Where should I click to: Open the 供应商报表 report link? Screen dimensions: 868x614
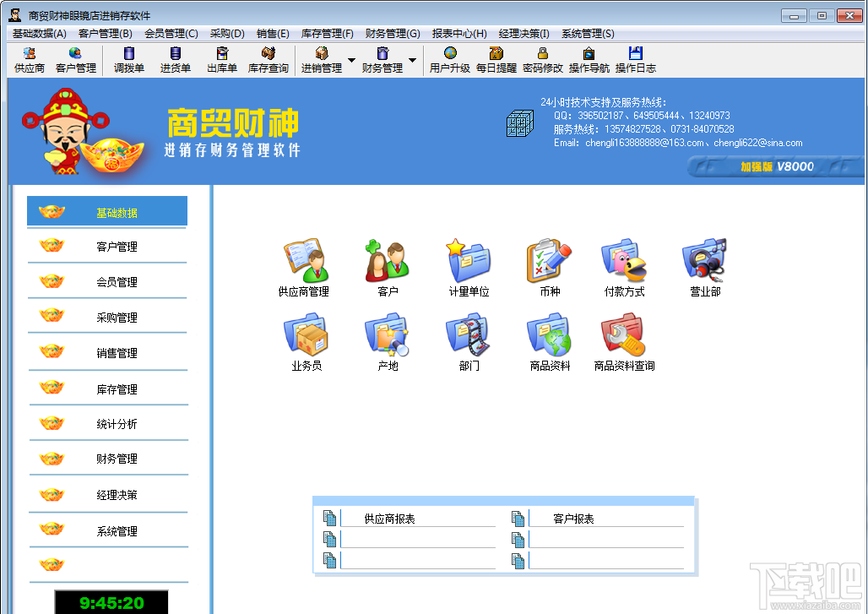(x=390, y=519)
